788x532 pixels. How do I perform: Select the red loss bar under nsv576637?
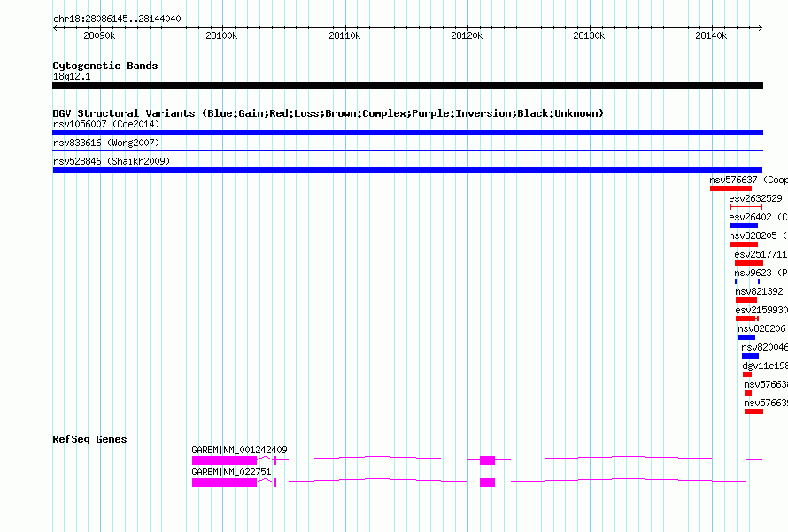point(730,189)
